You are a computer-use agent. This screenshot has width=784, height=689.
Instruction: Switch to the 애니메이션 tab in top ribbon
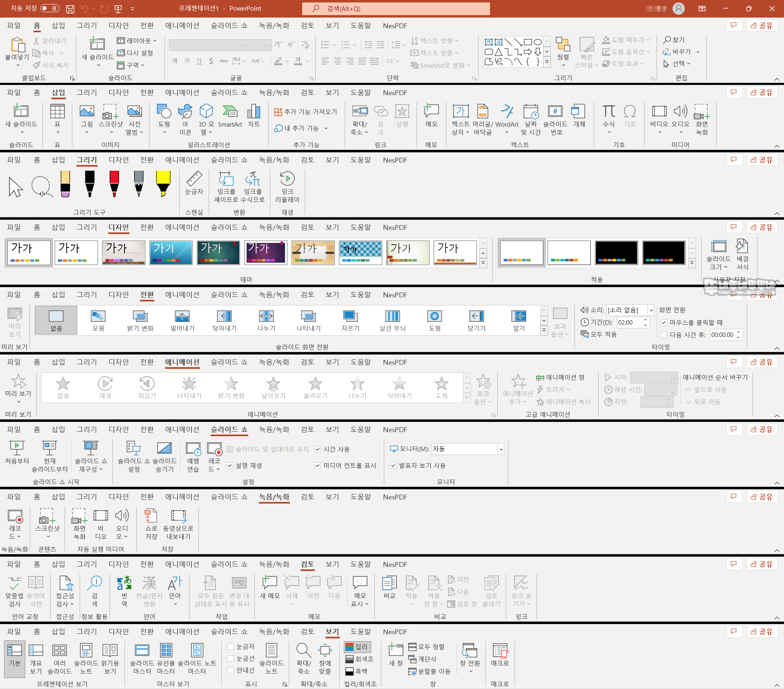[x=182, y=26]
